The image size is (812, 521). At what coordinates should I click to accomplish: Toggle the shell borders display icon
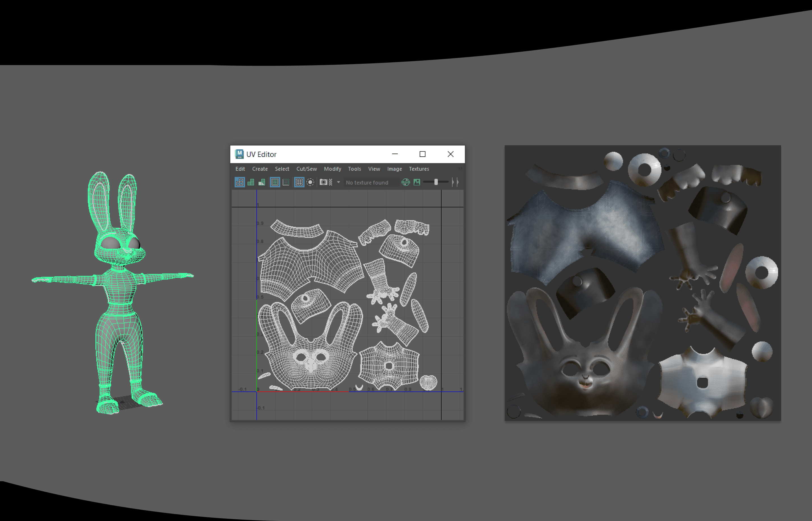tap(275, 182)
